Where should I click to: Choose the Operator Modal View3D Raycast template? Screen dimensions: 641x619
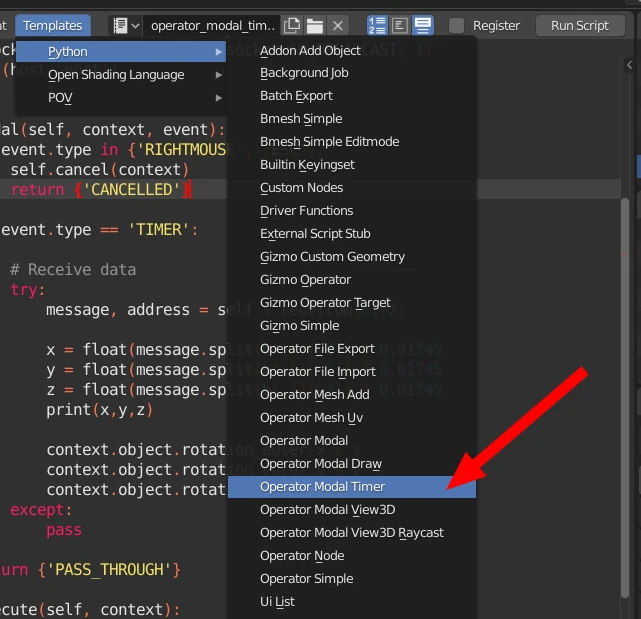[x=351, y=533]
